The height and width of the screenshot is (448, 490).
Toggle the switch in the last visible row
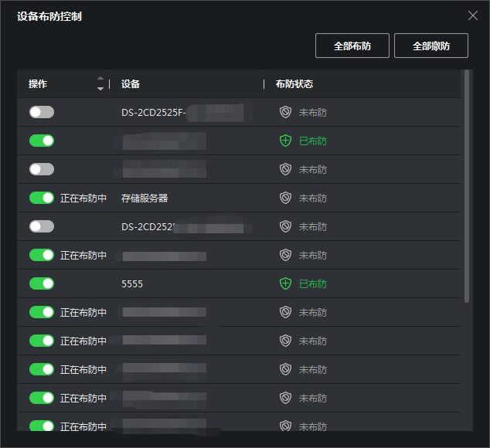coord(42,426)
